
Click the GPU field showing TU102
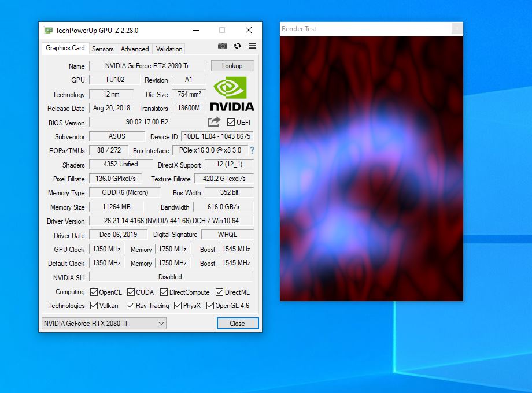tap(114, 80)
